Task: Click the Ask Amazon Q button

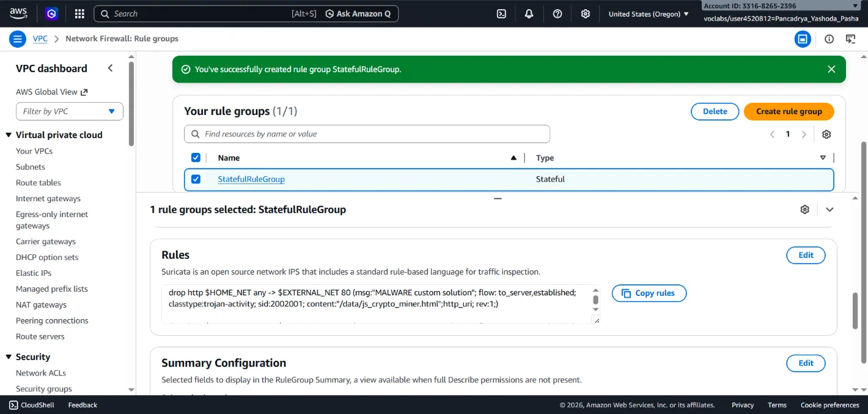Action: pos(359,13)
